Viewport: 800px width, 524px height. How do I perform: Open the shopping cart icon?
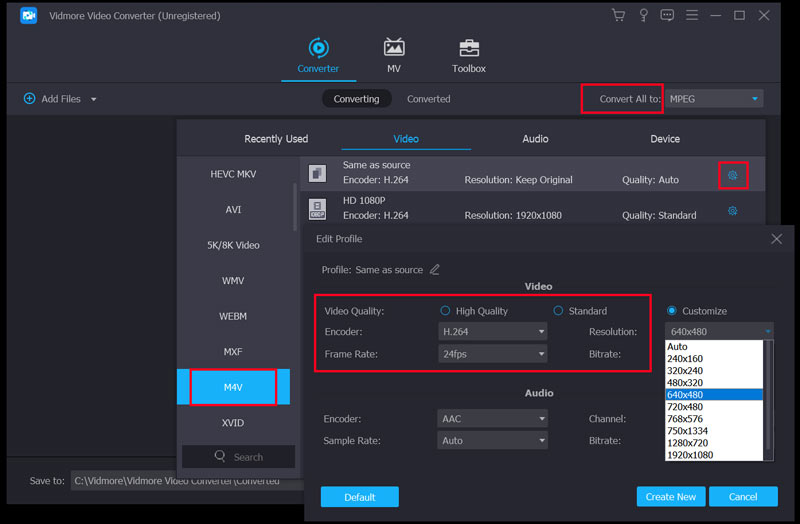pos(618,15)
